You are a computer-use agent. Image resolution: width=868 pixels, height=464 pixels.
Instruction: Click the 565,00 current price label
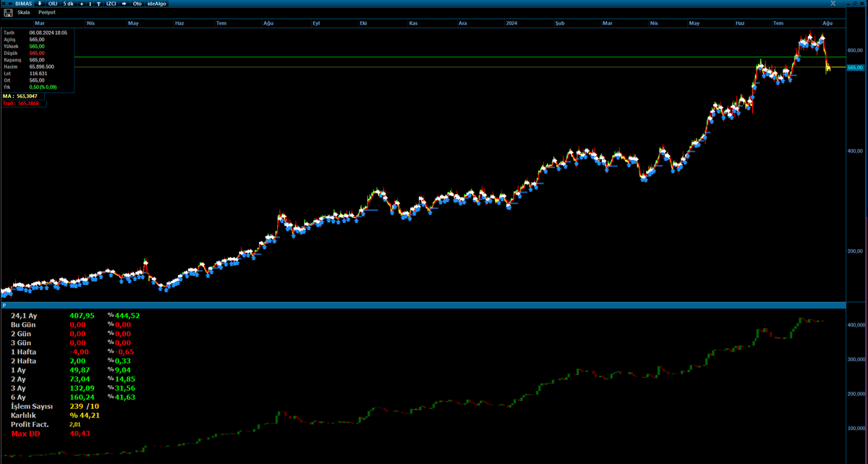855,67
